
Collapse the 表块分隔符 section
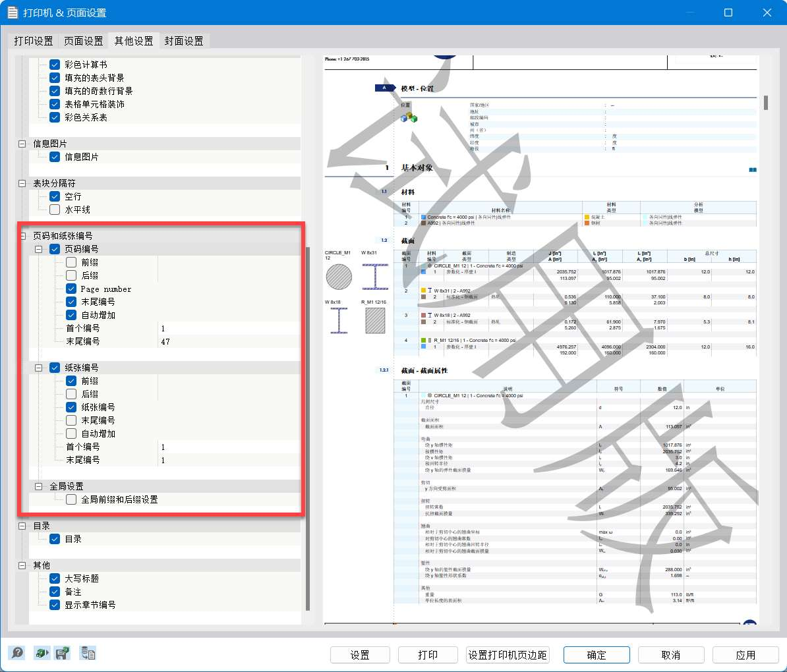pos(22,183)
